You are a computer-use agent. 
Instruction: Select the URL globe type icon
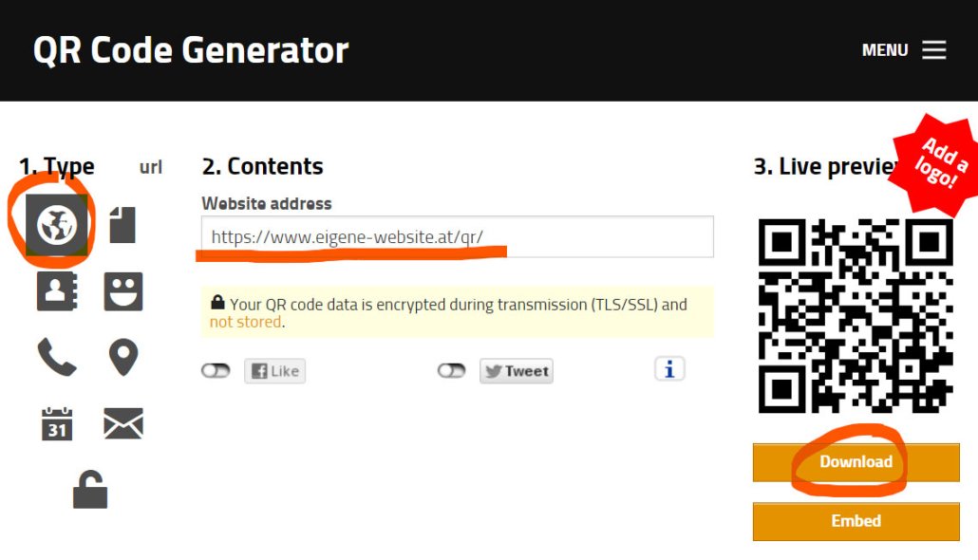click(57, 225)
